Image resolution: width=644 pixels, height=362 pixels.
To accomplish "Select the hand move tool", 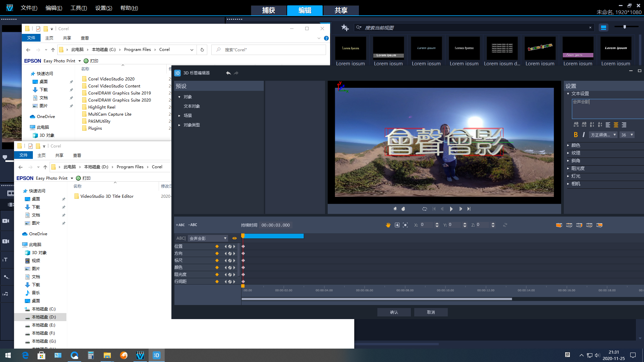I will tap(388, 225).
